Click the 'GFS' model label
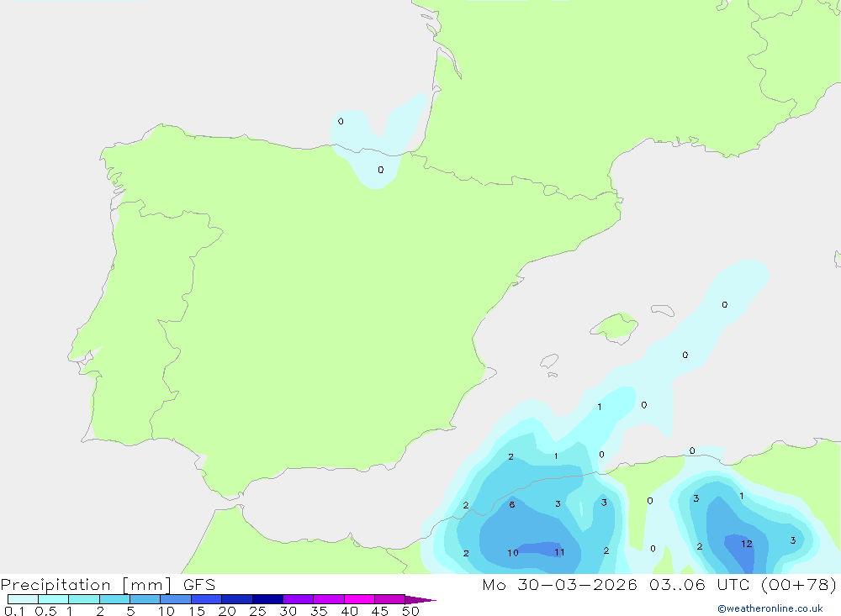 199,585
